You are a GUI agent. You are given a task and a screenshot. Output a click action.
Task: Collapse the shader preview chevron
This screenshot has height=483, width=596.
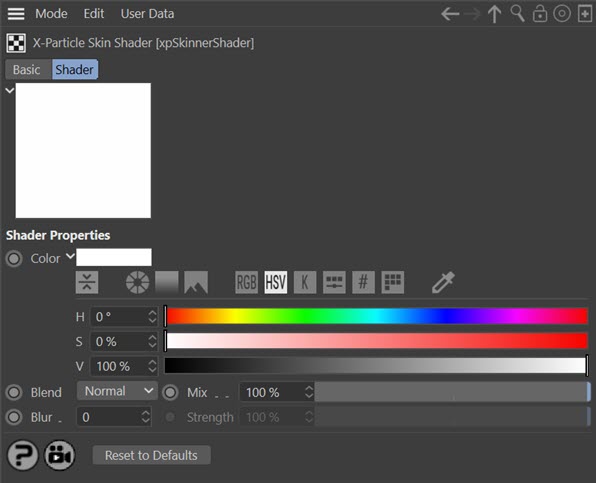tap(10, 90)
